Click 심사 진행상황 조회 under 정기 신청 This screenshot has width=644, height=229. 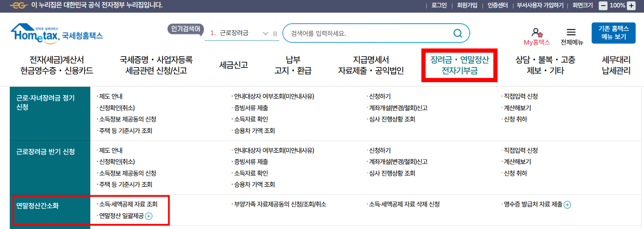tap(392, 119)
